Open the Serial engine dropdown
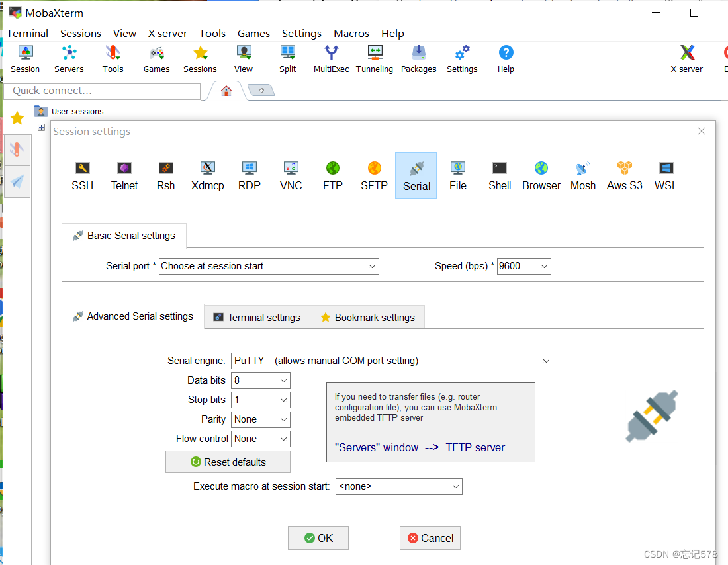This screenshot has height=565, width=728. point(392,361)
